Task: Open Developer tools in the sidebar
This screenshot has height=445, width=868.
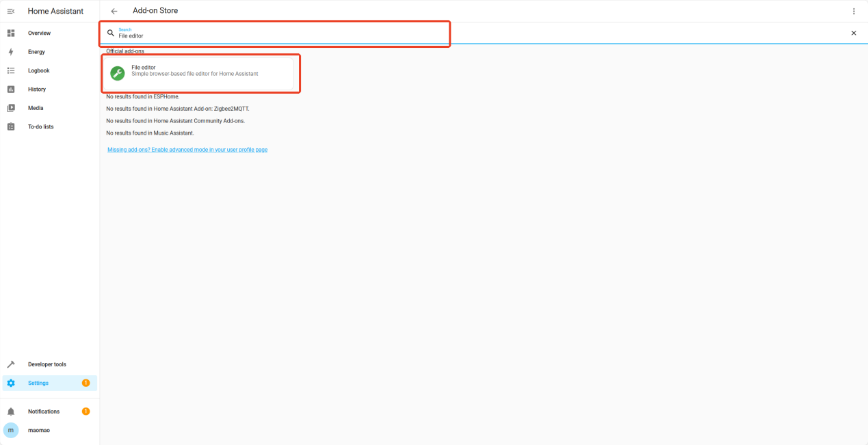Action: coord(50,364)
